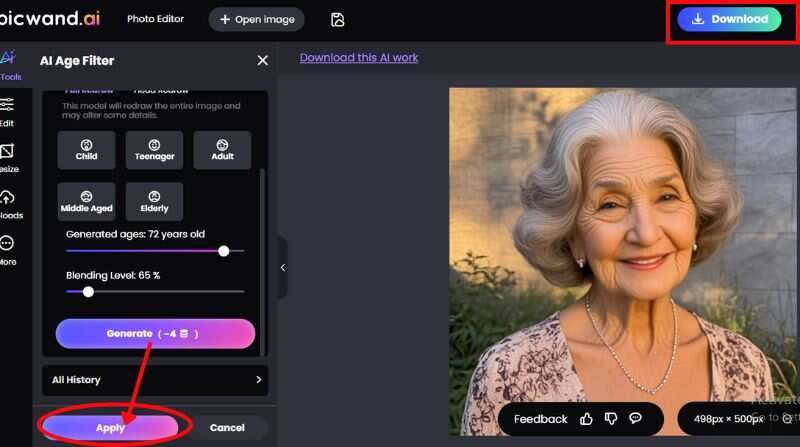Open the Photo Editor menu item

coord(155,19)
